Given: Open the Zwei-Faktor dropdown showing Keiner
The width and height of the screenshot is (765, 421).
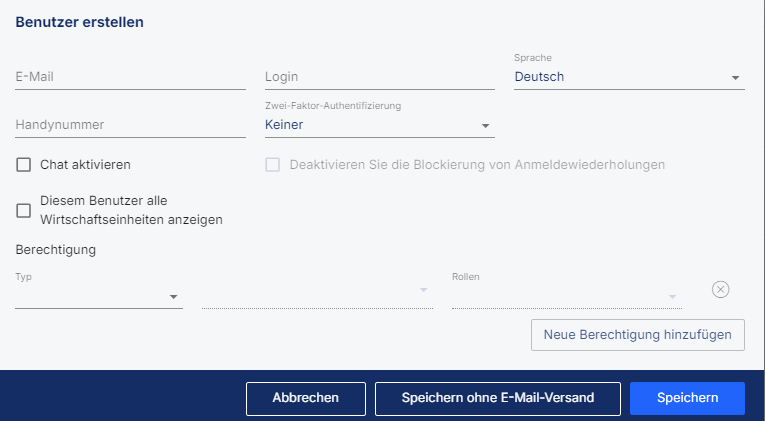Looking at the screenshot, I should 380,125.
